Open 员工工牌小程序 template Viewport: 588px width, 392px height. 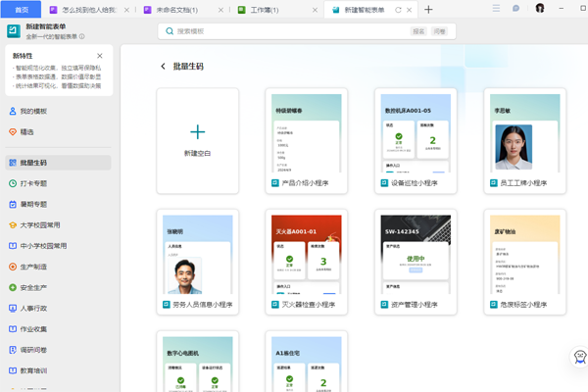[x=524, y=140]
